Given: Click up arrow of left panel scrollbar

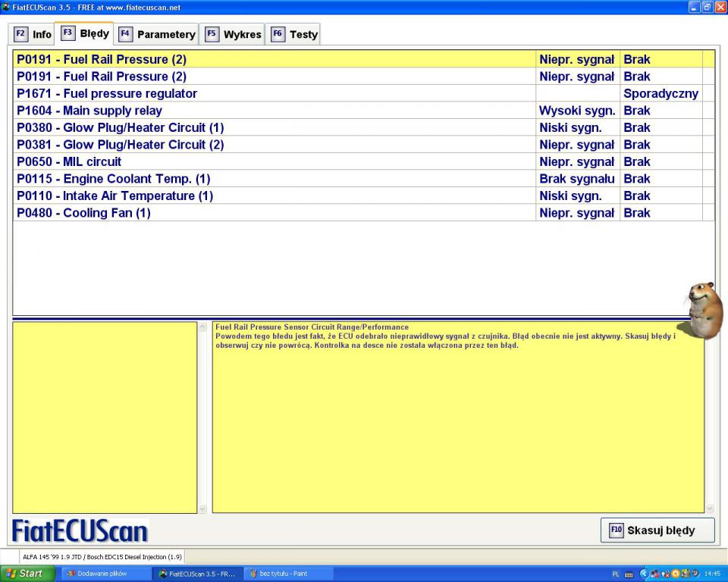Looking at the screenshot, I should pyautogui.click(x=202, y=327).
